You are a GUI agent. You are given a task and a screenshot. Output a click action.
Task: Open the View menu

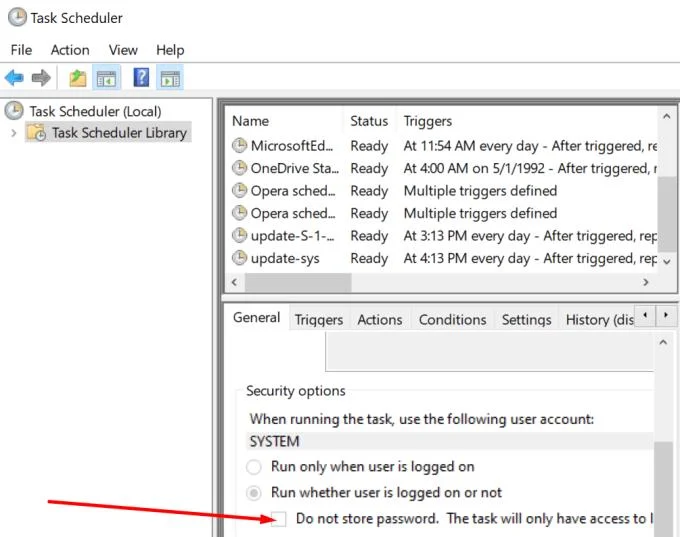pos(123,50)
